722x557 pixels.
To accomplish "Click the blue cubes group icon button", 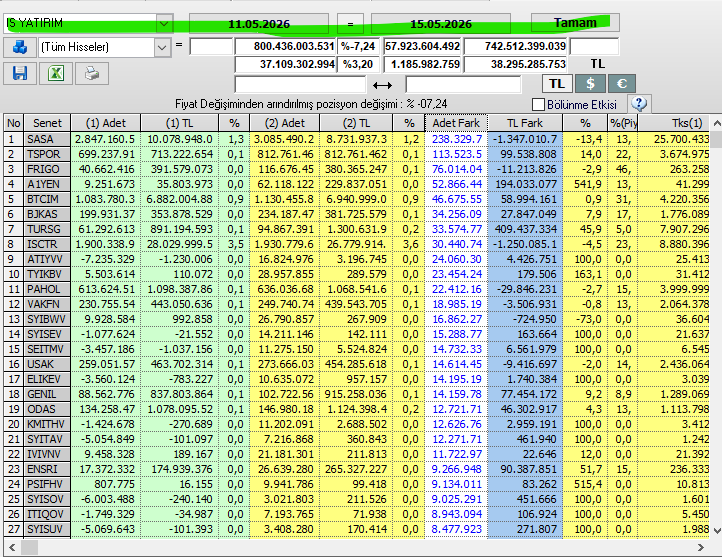I will pyautogui.click(x=20, y=47).
